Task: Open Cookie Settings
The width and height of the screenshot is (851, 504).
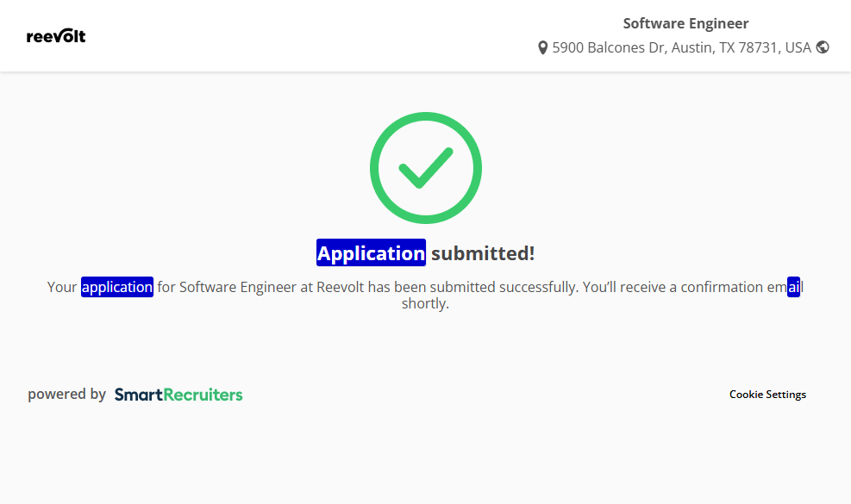Action: point(767,395)
